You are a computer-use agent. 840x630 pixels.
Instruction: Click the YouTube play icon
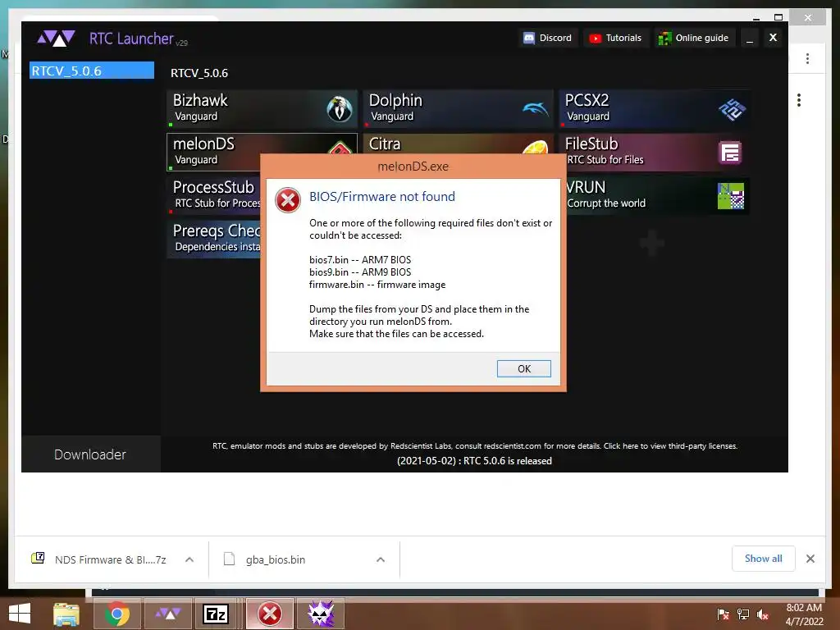(x=596, y=38)
